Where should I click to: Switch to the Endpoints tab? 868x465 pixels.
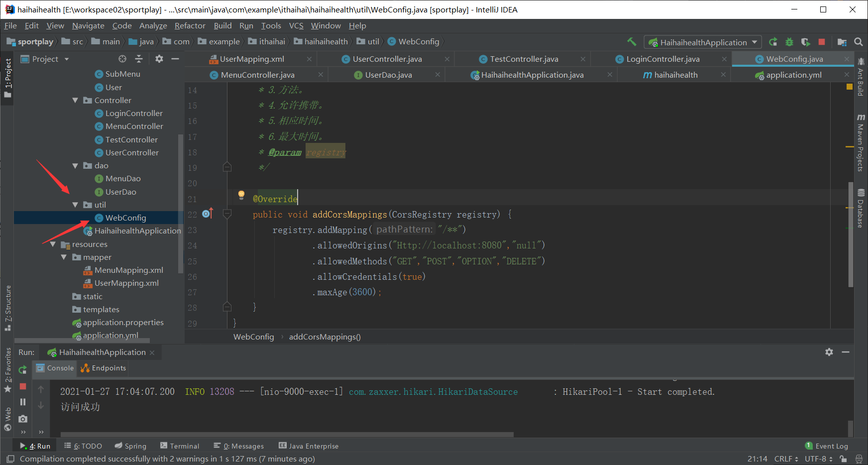[x=104, y=368]
